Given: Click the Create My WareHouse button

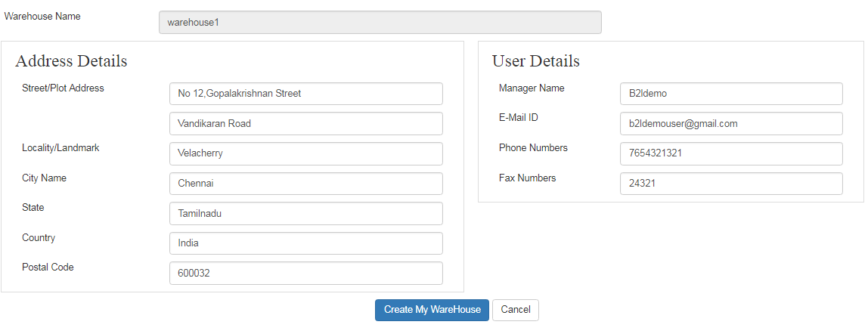Looking at the screenshot, I should pyautogui.click(x=432, y=310).
